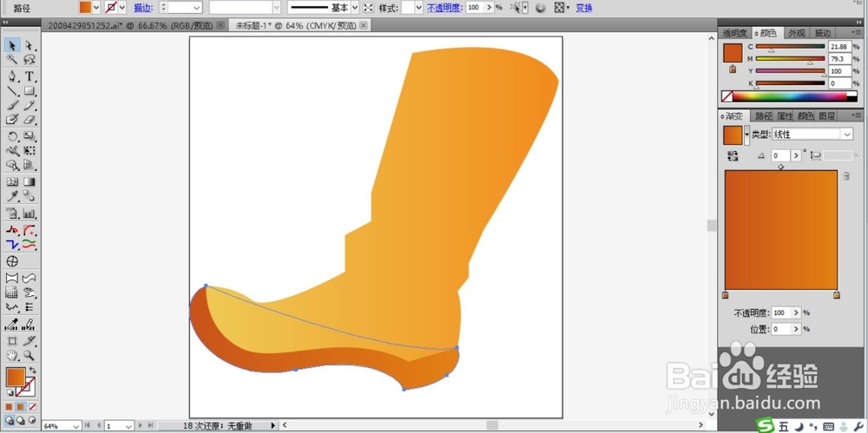The image size is (868, 433).
Task: Select the Artboard tool
Action: point(11,341)
